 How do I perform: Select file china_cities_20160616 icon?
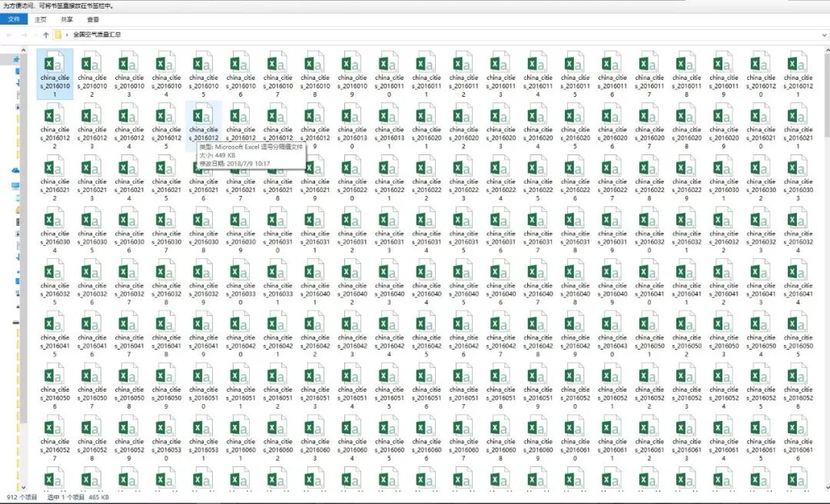point(798,426)
